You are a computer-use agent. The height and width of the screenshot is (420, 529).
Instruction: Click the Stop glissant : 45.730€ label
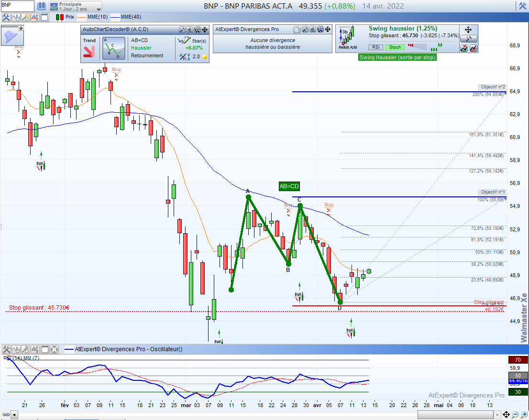(x=39, y=307)
